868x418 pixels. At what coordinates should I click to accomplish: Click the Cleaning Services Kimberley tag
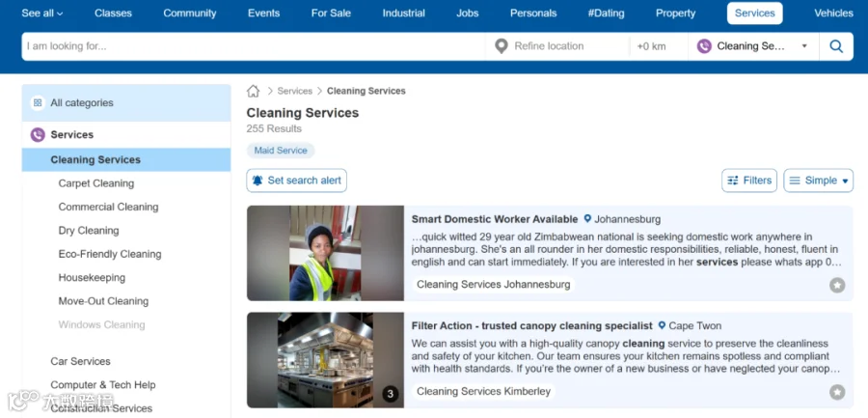(x=483, y=391)
